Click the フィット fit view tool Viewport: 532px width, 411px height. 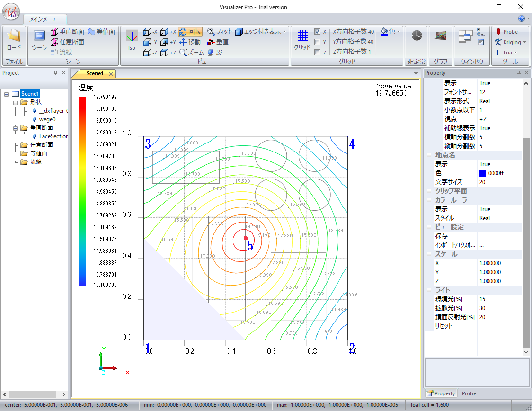coord(219,32)
